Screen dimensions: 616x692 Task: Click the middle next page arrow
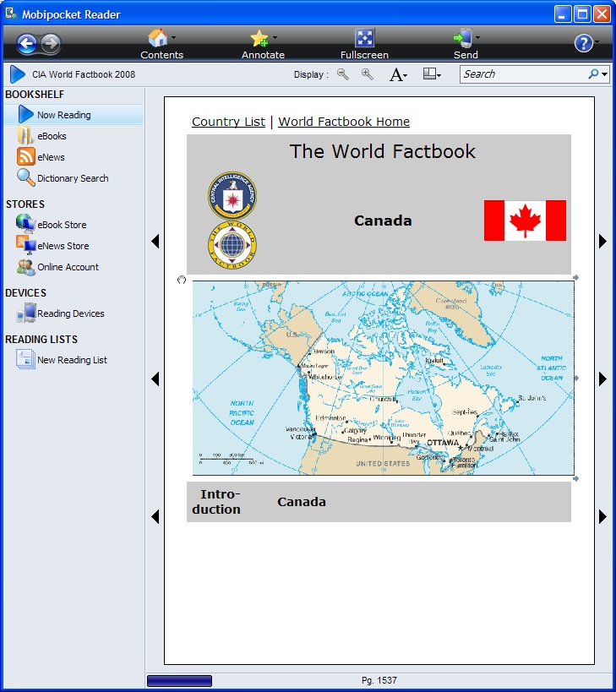pos(602,379)
